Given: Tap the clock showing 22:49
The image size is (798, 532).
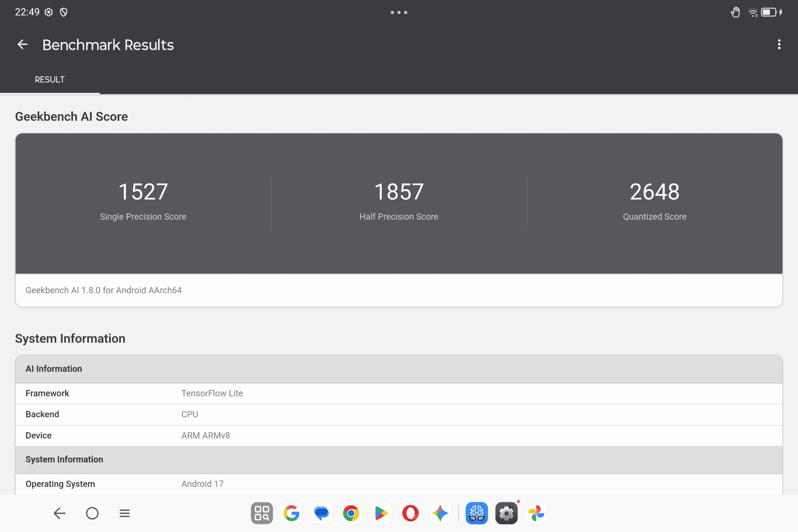Looking at the screenshot, I should [x=27, y=12].
